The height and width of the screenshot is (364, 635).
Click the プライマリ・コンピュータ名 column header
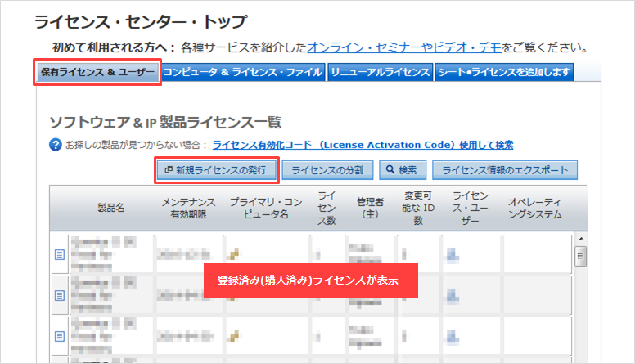pos(266,208)
